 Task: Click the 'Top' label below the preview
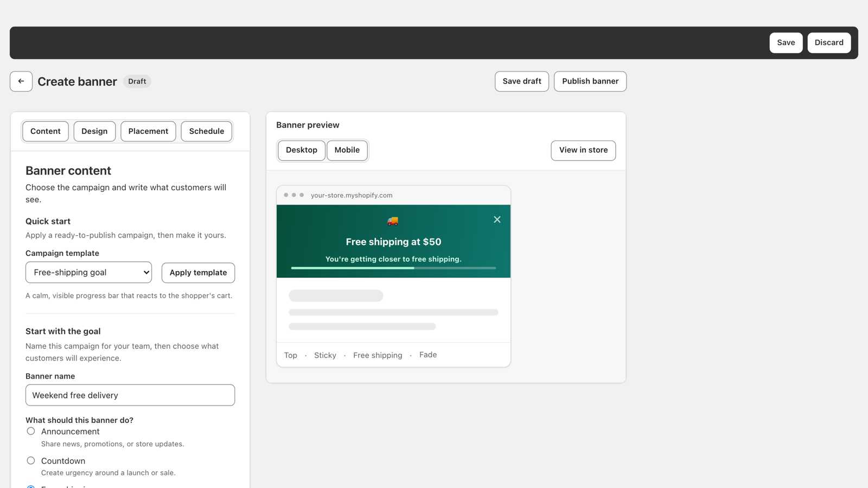291,355
